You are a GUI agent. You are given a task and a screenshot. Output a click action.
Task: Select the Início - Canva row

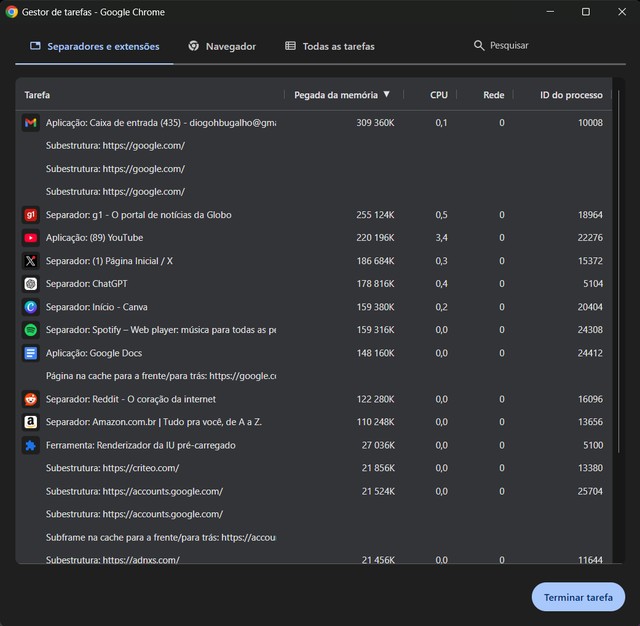pyautogui.click(x=313, y=307)
